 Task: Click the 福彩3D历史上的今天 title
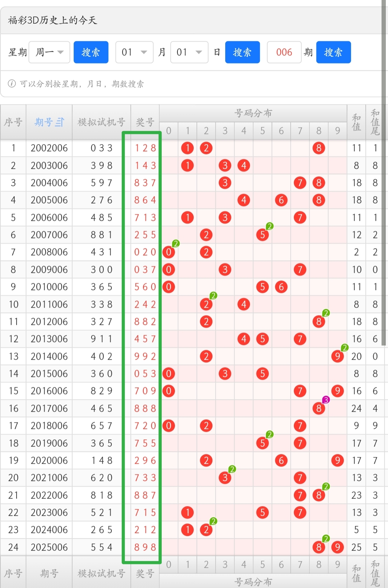tap(52, 20)
